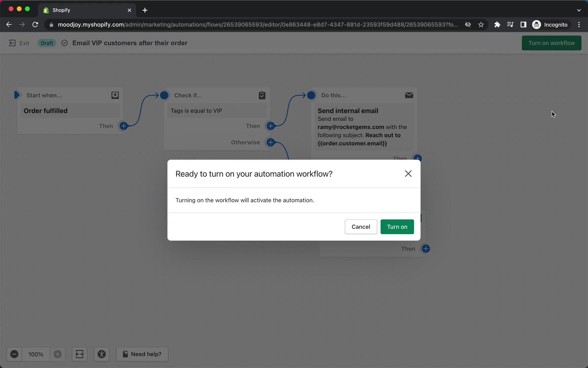Click the Then plus connector on start node
This screenshot has width=588, height=368.
click(x=123, y=125)
